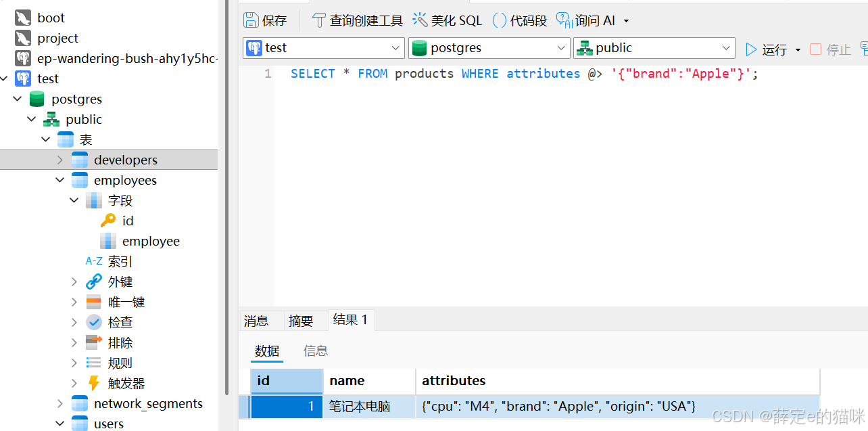Viewport: 868px width, 431px height.
Task: Open the Ask AI dropdown arrow
Action: click(626, 21)
